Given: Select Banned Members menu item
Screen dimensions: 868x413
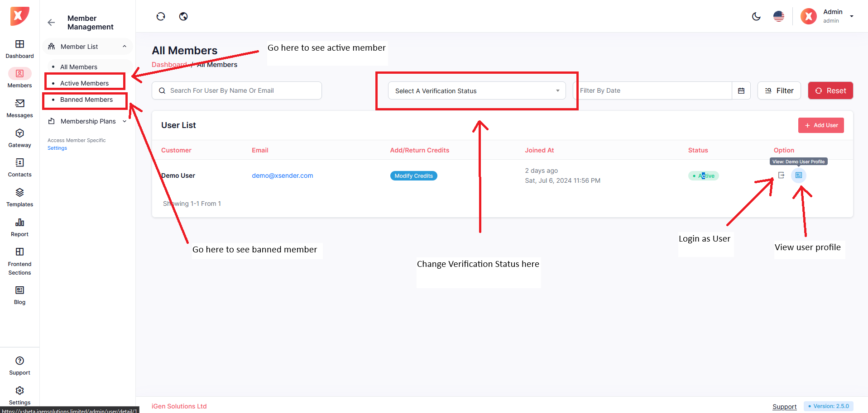Looking at the screenshot, I should [86, 100].
